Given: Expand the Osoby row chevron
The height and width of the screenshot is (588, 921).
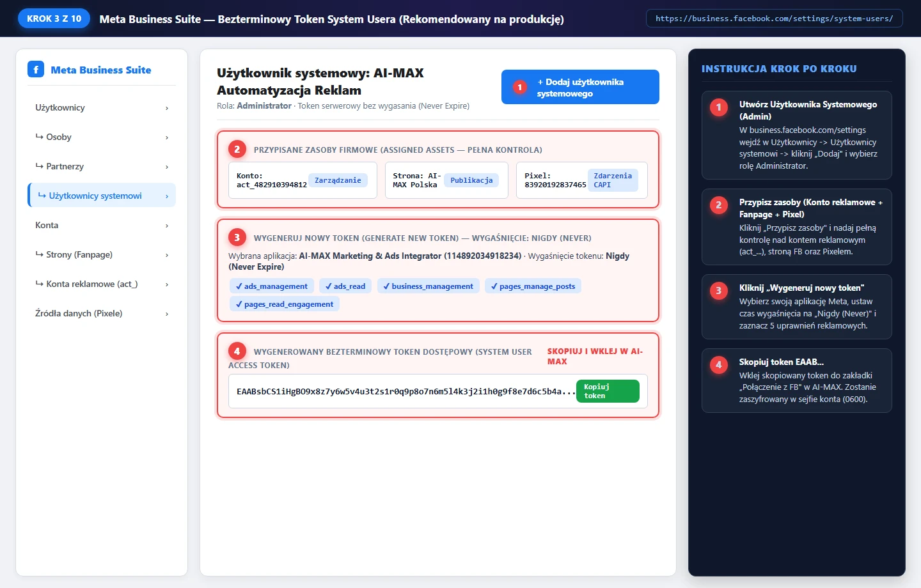Looking at the screenshot, I should [167, 137].
